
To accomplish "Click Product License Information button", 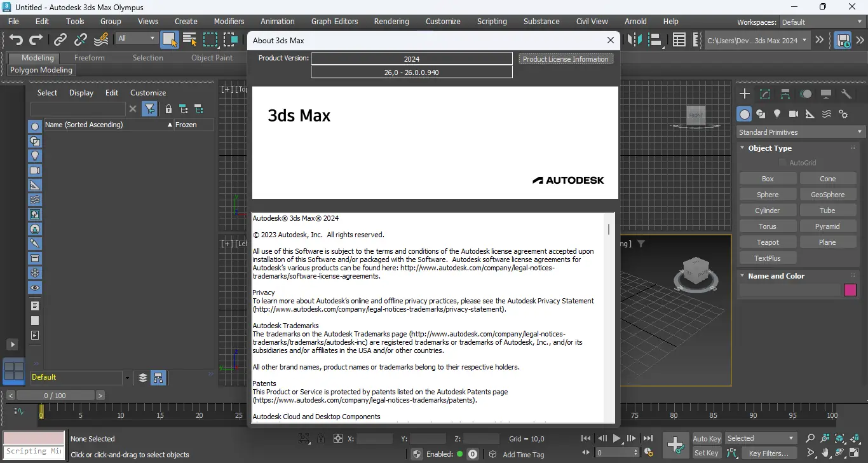I will pyautogui.click(x=566, y=59).
